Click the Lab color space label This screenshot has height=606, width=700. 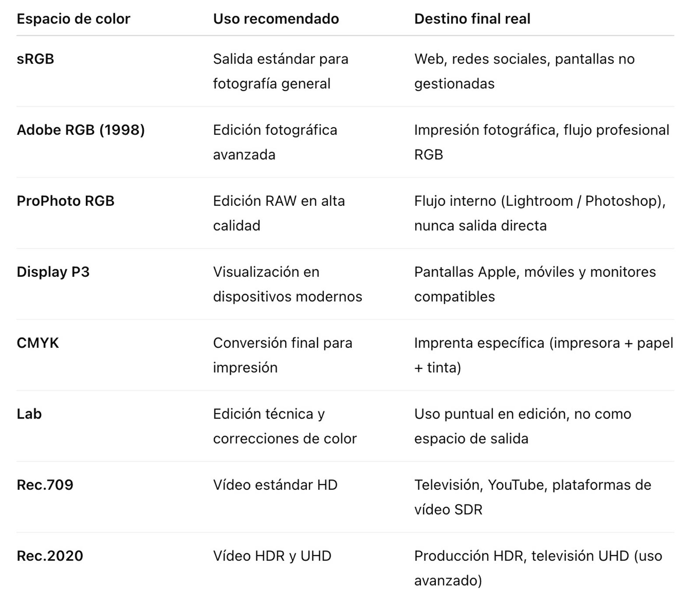coord(29,414)
